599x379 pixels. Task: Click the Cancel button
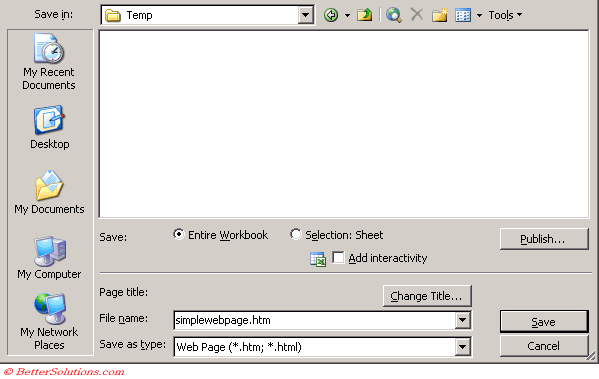tap(544, 346)
